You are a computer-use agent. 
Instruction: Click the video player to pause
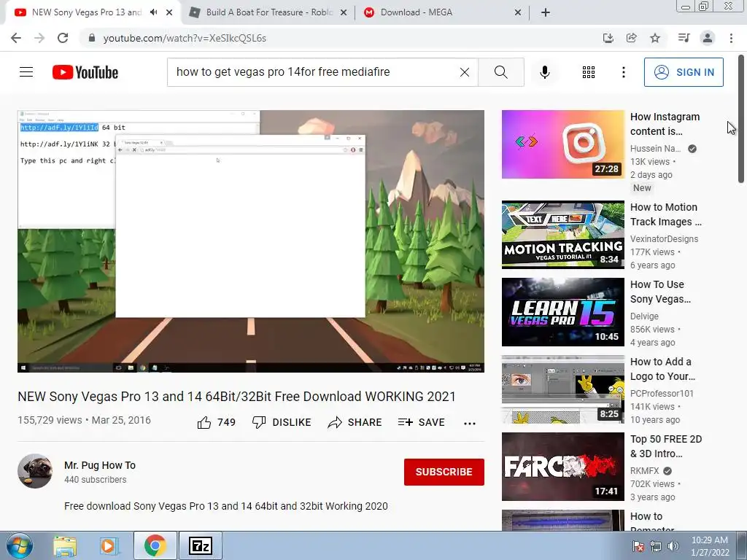251,241
